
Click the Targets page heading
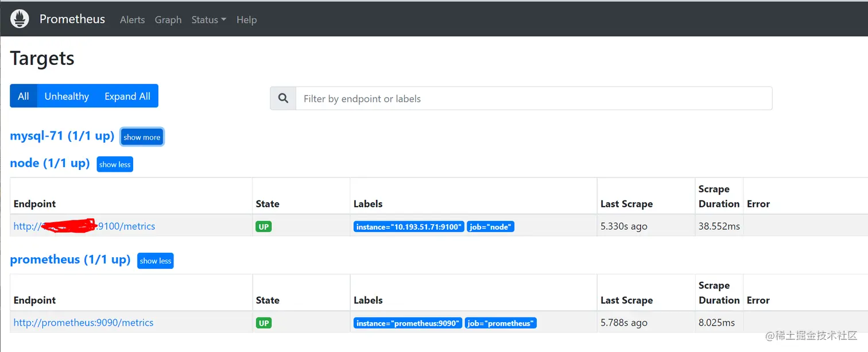42,59
